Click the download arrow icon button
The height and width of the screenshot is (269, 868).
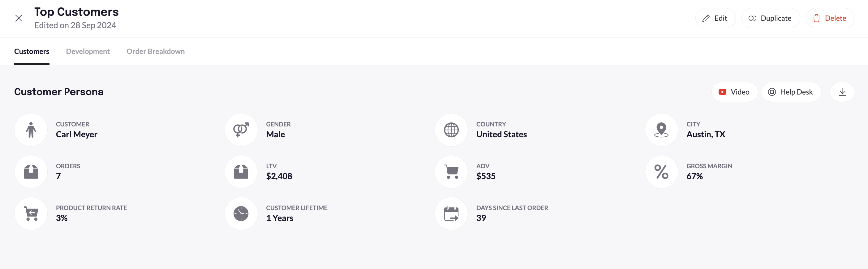842,92
